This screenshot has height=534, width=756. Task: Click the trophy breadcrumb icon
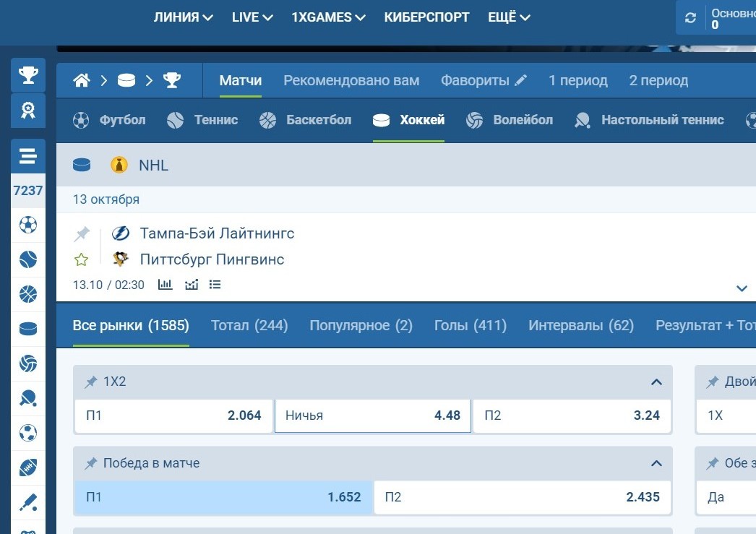(x=171, y=80)
